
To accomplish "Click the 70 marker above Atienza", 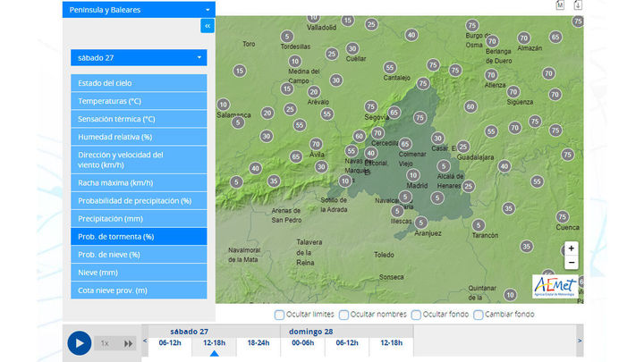I will tap(491, 75).
